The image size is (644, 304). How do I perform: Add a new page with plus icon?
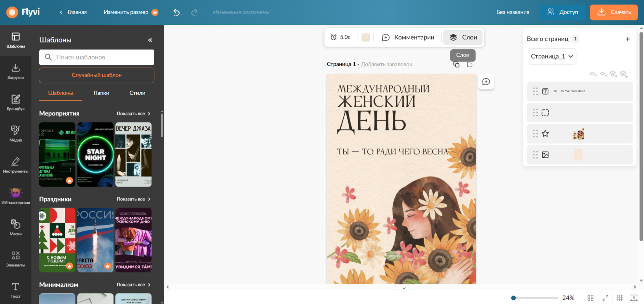point(627,39)
